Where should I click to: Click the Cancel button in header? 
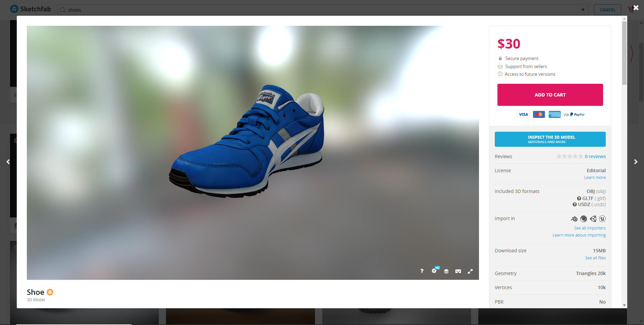[607, 10]
